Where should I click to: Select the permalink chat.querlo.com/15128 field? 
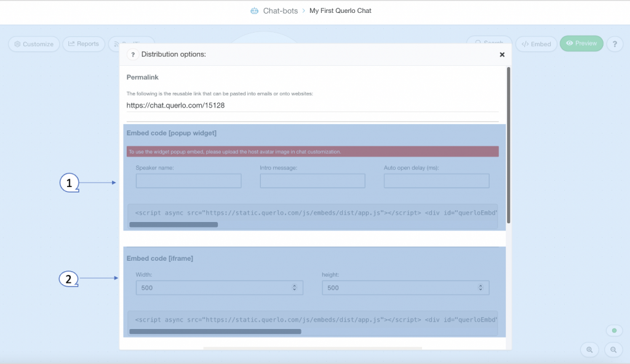(x=313, y=105)
